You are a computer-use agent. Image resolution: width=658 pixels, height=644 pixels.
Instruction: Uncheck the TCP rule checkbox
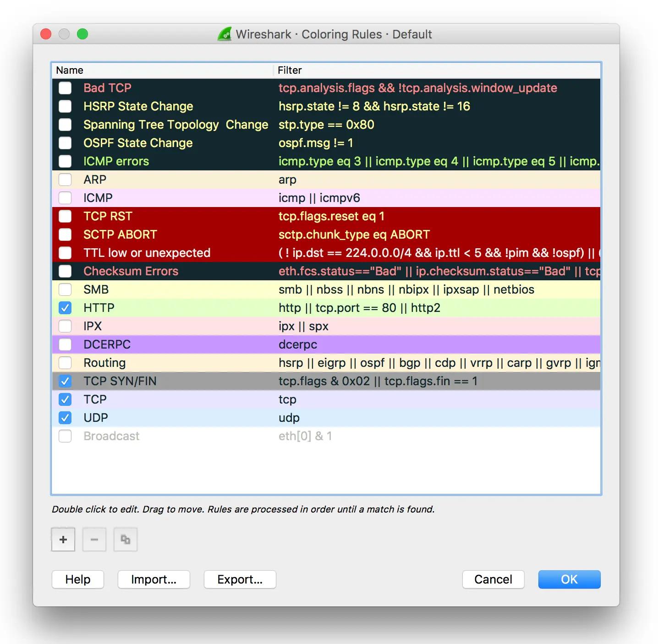[65, 399]
